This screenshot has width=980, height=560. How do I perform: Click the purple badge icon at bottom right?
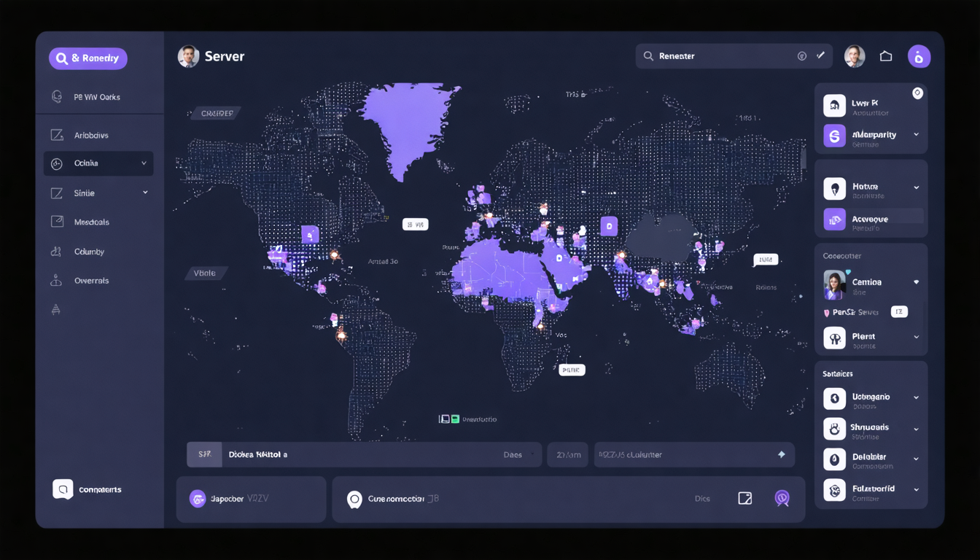(x=782, y=499)
